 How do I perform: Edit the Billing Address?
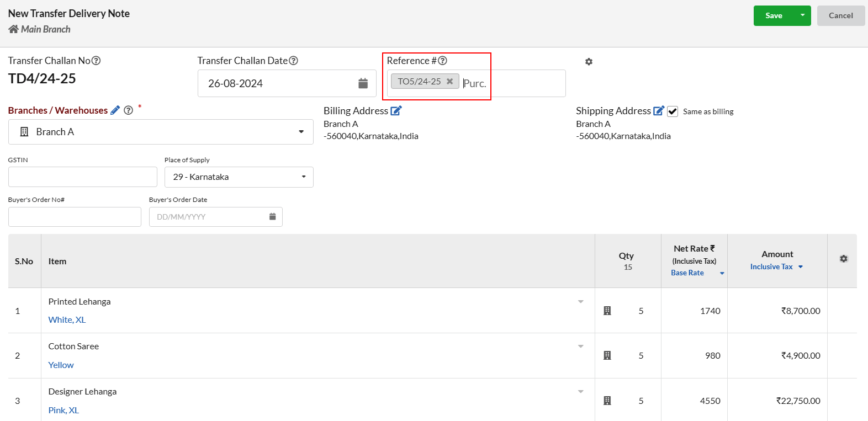pyautogui.click(x=396, y=111)
